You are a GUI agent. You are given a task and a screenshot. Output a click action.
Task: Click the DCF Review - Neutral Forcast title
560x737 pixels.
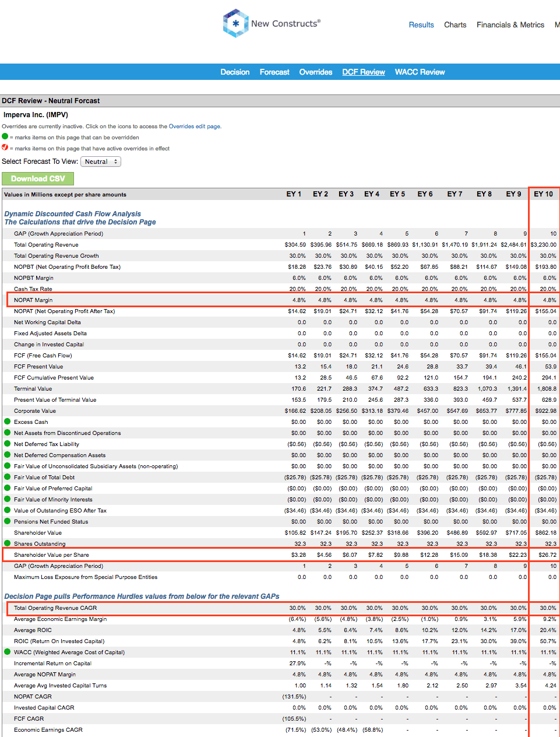(x=51, y=100)
